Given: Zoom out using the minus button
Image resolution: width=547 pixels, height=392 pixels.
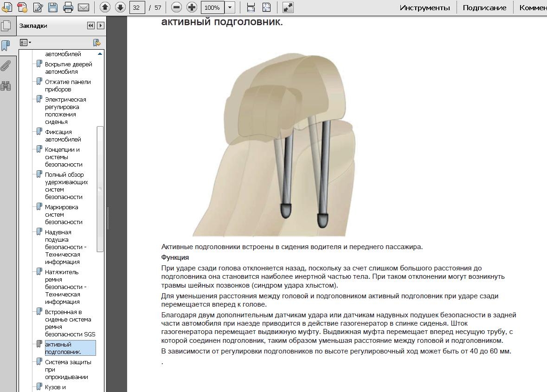Looking at the screenshot, I should point(176,7).
